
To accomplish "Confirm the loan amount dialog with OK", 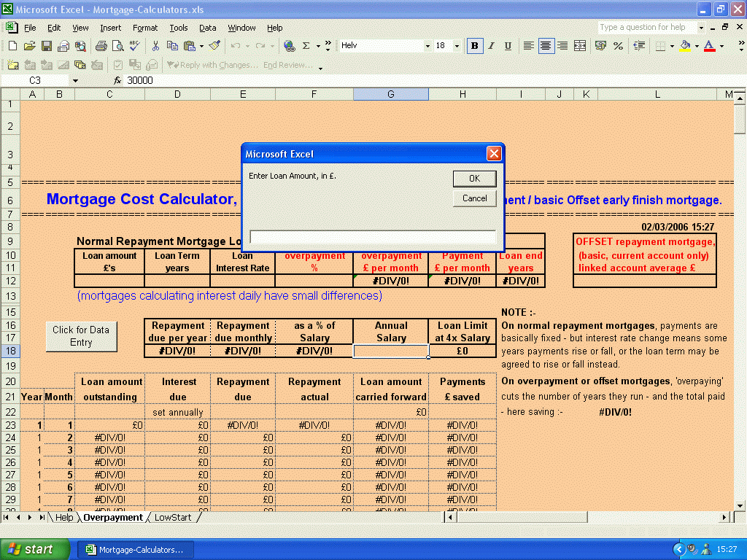I will (x=474, y=178).
